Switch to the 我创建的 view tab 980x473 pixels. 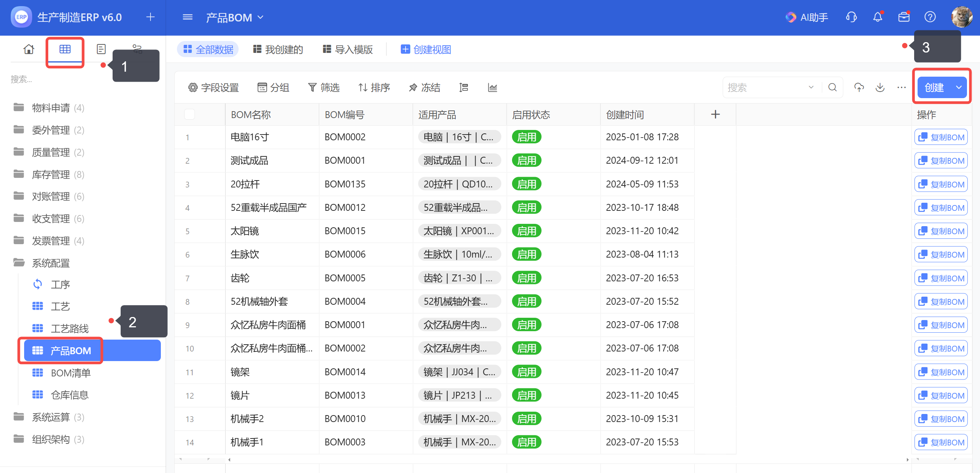(278, 49)
